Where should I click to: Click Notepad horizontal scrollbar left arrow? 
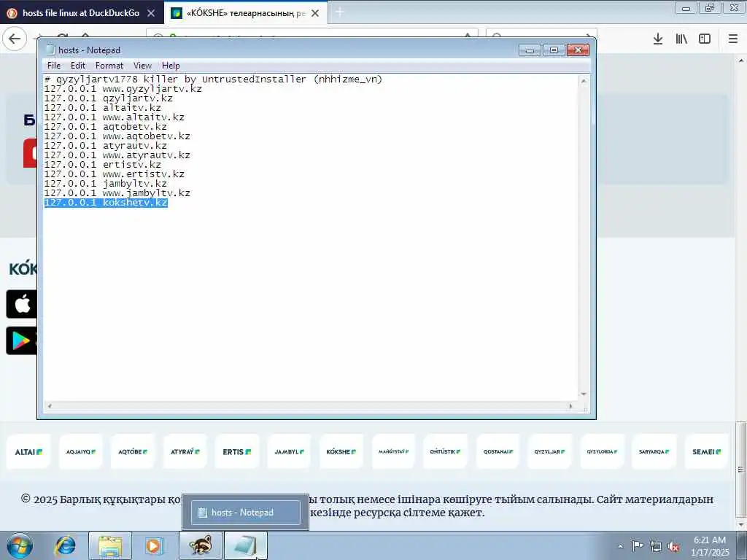pos(49,406)
